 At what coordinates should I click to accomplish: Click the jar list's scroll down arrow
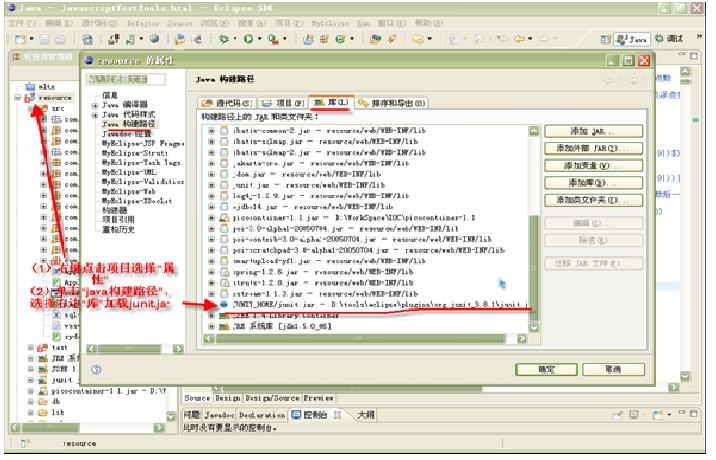534,327
